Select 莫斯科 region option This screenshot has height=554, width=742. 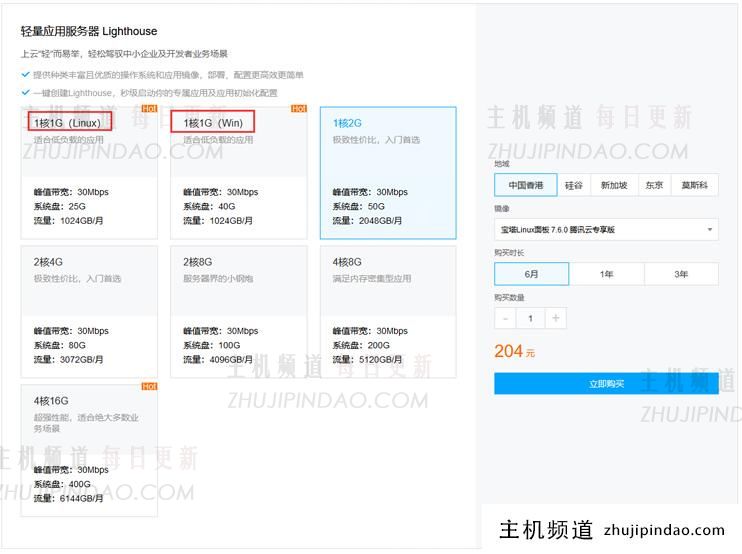pyautogui.click(x=694, y=185)
